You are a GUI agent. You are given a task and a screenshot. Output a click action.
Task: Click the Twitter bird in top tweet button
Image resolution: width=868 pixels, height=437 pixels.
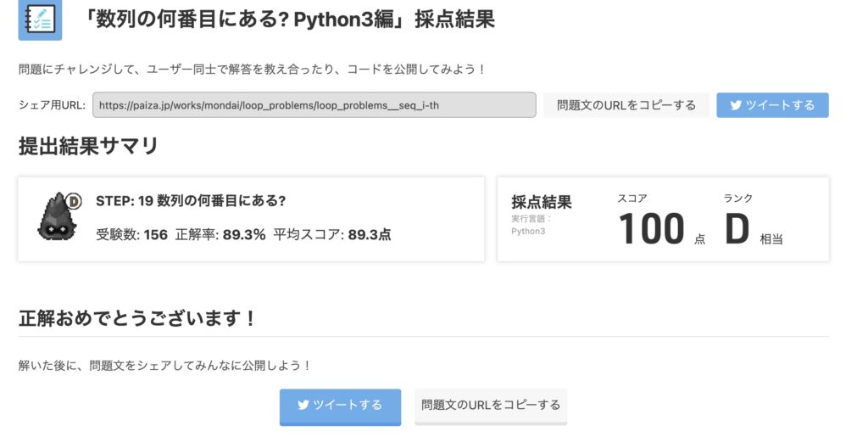[x=736, y=105]
